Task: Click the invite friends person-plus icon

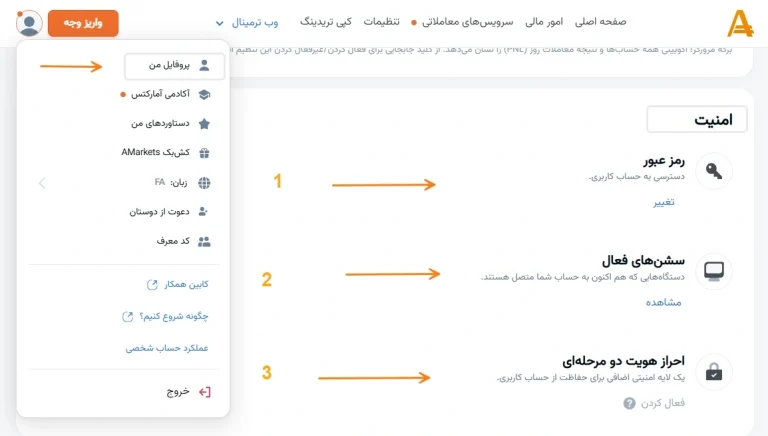Action: tap(203, 212)
